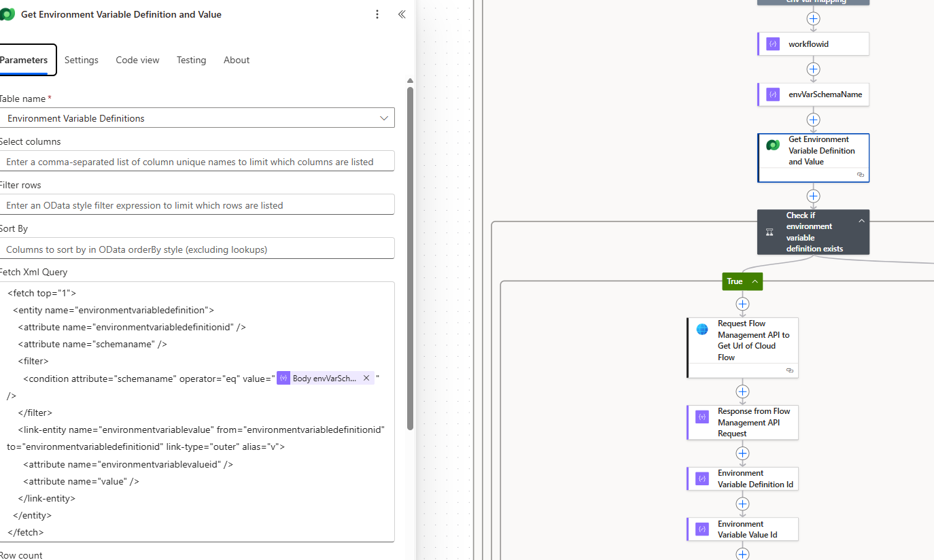Image resolution: width=934 pixels, height=560 pixels.
Task: Click the copy link icon on Request Flow Management card
Action: (789, 370)
